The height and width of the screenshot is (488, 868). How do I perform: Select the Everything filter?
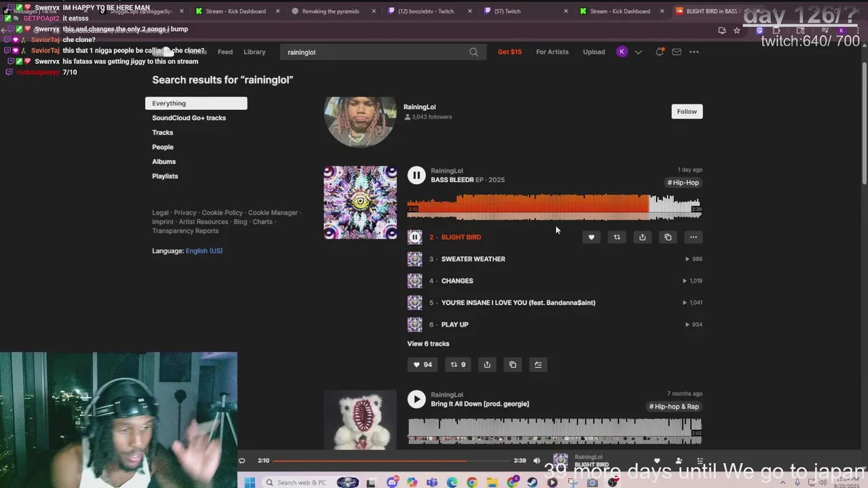[196, 103]
